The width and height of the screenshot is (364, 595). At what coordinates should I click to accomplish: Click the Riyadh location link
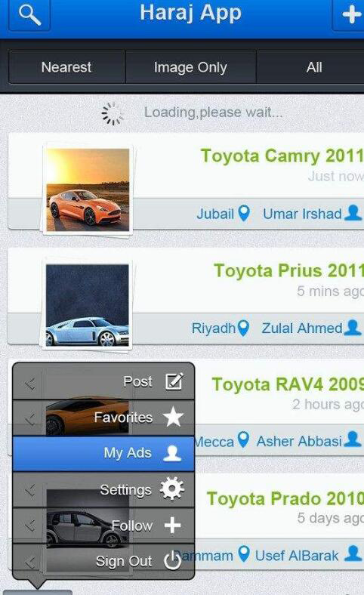213,328
